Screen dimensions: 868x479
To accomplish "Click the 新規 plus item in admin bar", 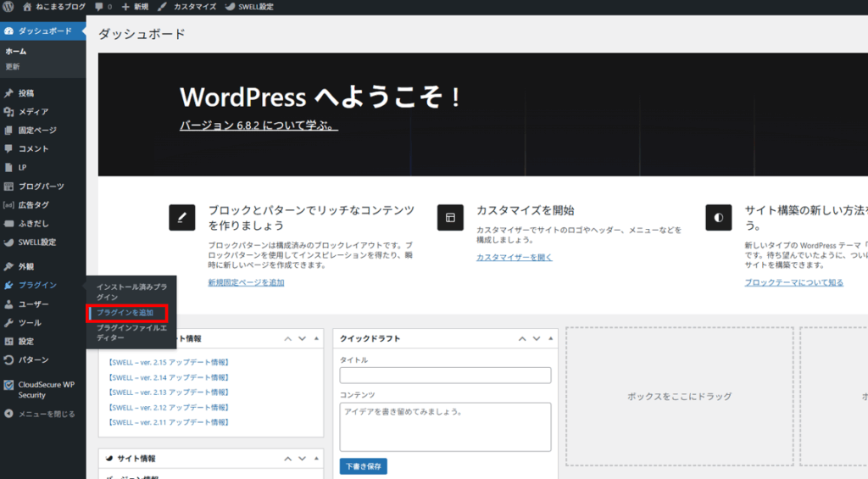I will (135, 7).
